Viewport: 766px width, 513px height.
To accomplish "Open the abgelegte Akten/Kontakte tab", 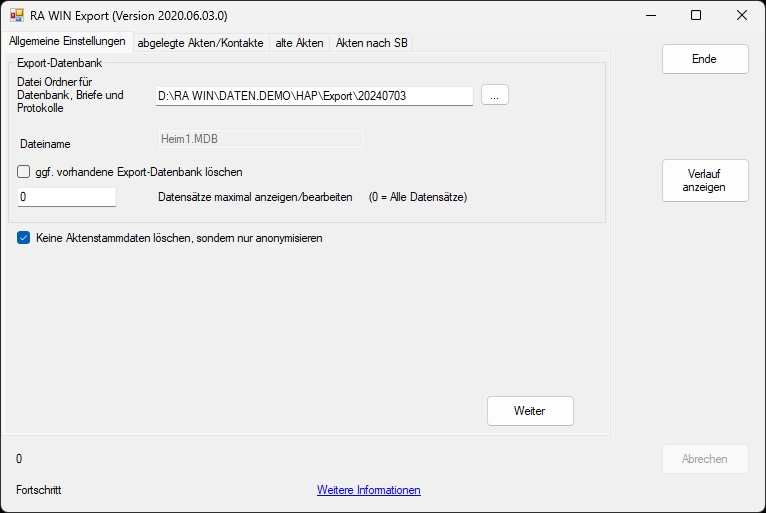I will tap(200, 43).
